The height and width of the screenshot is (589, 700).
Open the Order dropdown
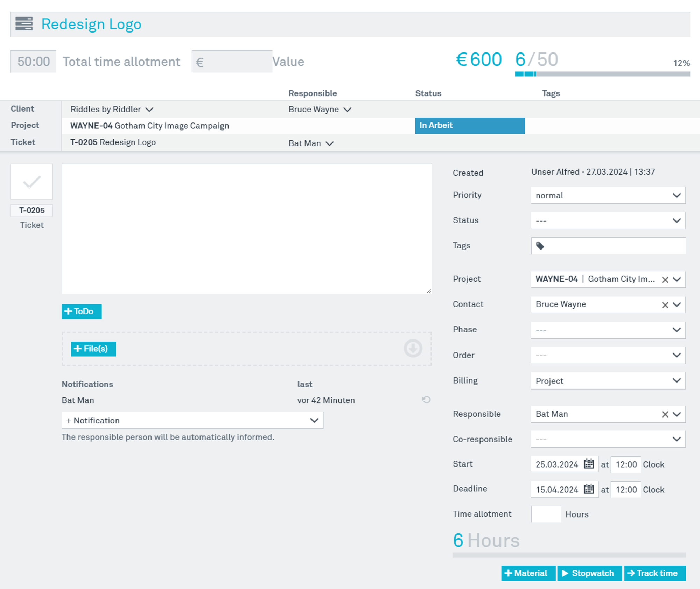[x=608, y=355]
